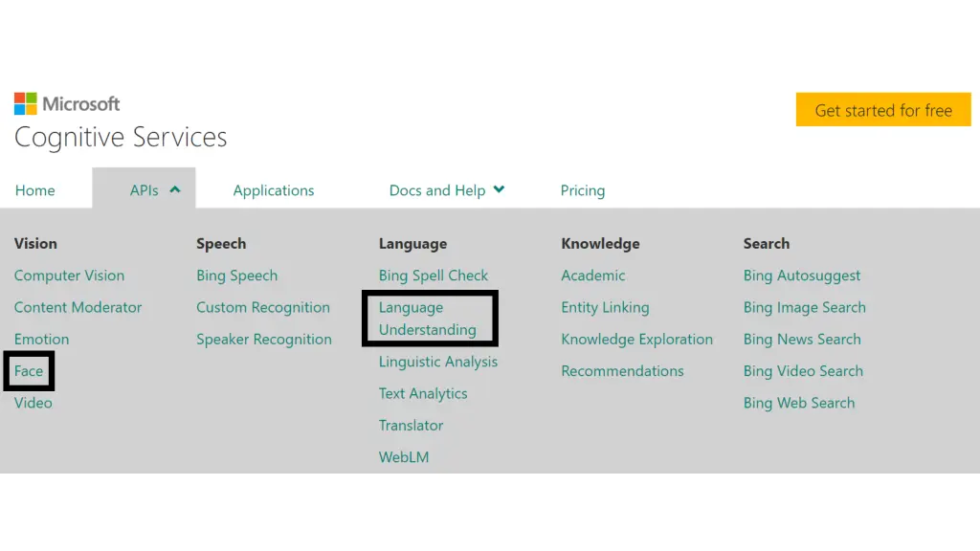Open the Emotion API link

pyautogui.click(x=42, y=340)
